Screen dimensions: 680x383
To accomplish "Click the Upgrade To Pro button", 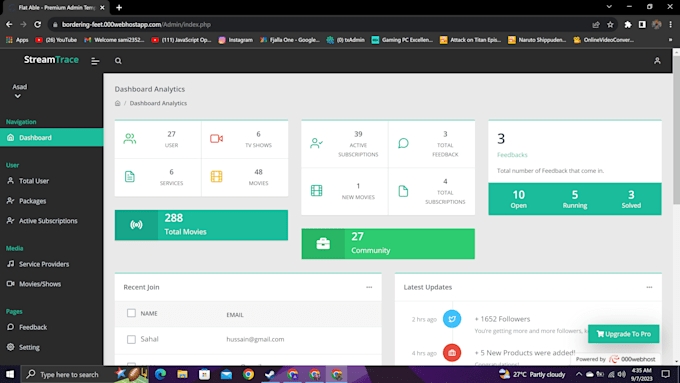I will coord(623,334).
